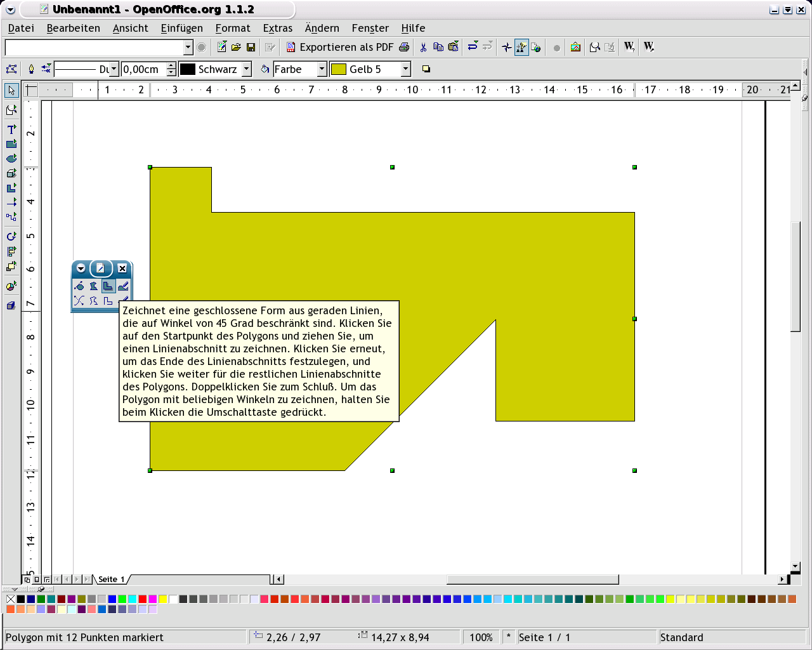
Task: Open the Gelb 5 fill color dropdown
Action: pos(406,69)
